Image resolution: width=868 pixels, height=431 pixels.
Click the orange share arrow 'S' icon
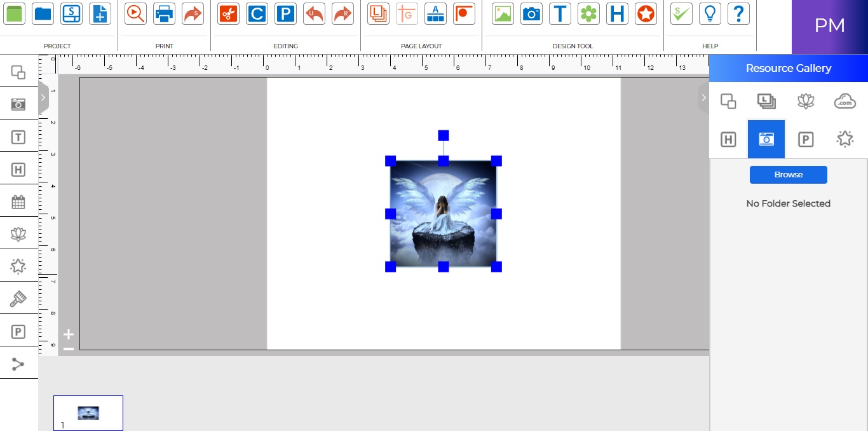(193, 13)
